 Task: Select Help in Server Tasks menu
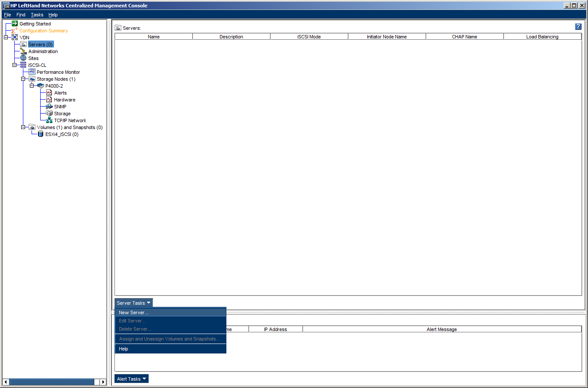pos(124,349)
